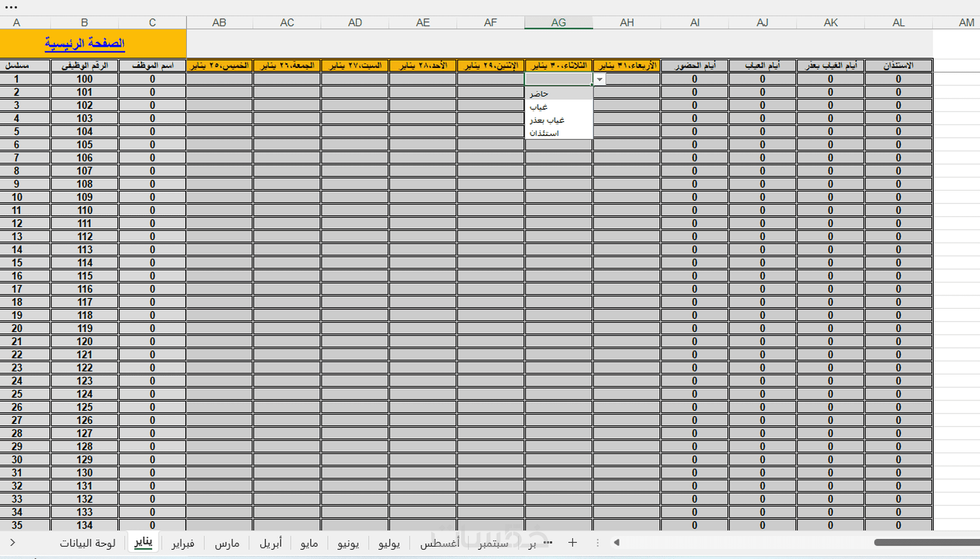Select column header AJ
Viewport: 980px width, 559px height.
[763, 22]
